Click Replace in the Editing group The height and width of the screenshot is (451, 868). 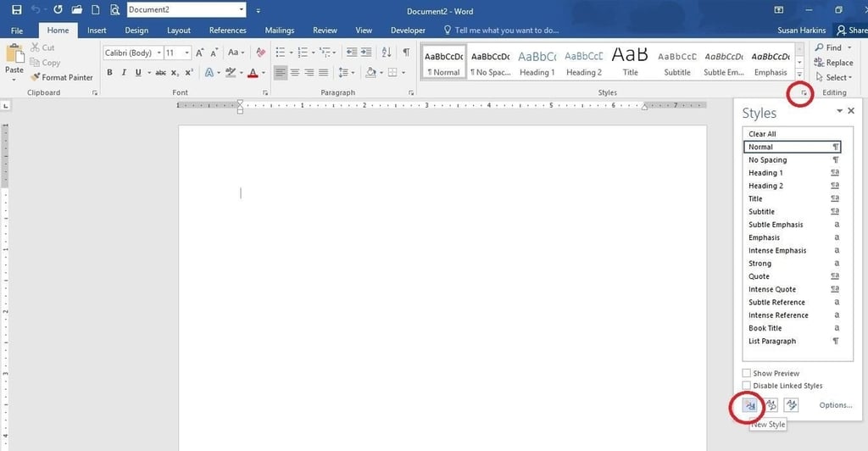833,63
